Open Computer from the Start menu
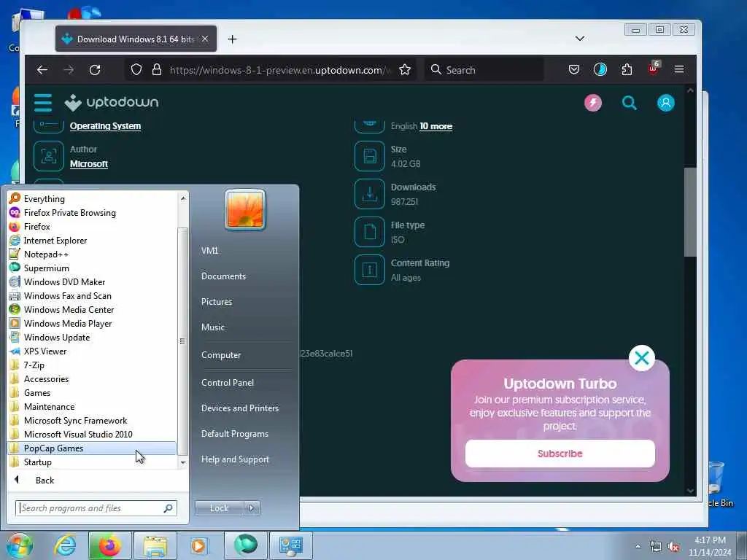The width and height of the screenshot is (747, 560). coord(221,355)
